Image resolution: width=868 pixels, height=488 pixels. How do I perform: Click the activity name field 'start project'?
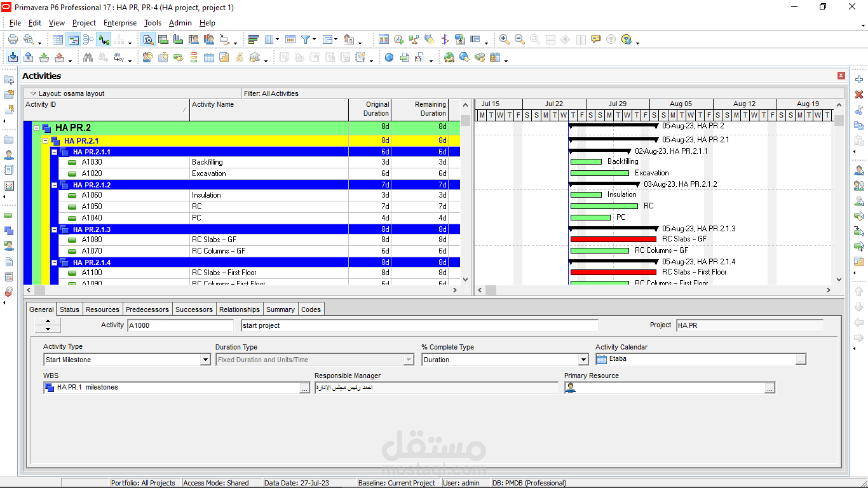coord(419,325)
